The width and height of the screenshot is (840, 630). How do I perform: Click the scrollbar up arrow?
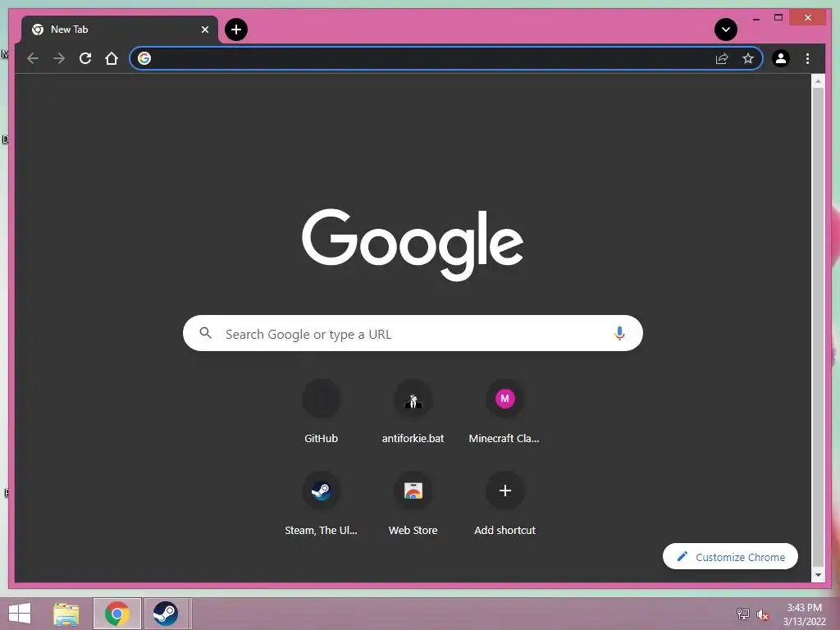coord(818,81)
